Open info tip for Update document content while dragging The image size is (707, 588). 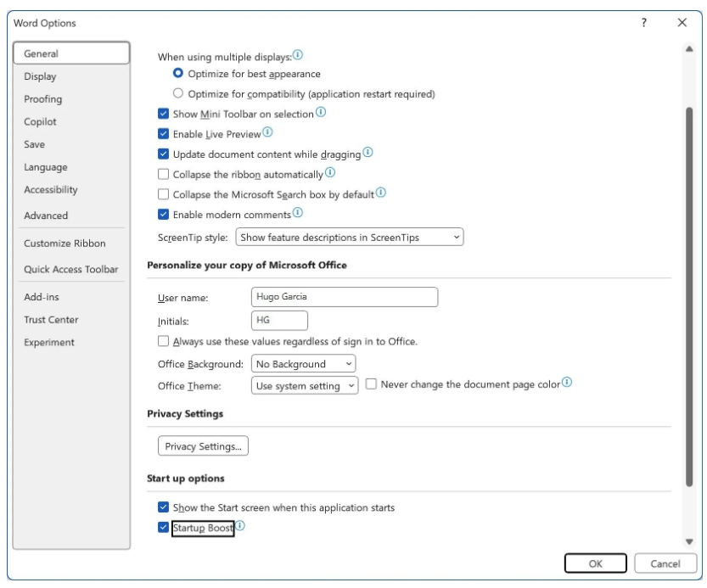(368, 153)
